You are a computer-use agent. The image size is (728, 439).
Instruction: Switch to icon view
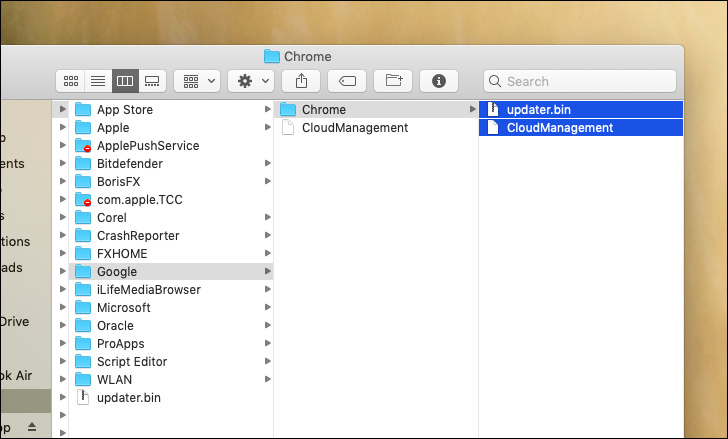(71, 82)
